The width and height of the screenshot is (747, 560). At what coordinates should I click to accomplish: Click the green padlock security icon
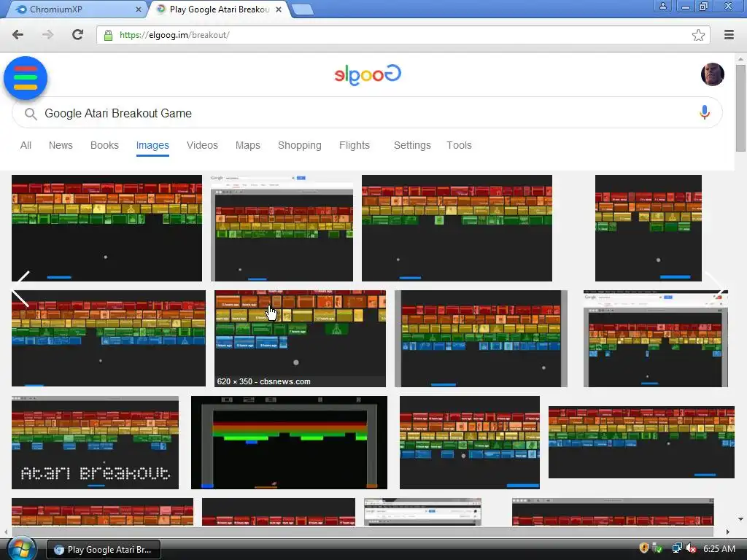pyautogui.click(x=108, y=35)
